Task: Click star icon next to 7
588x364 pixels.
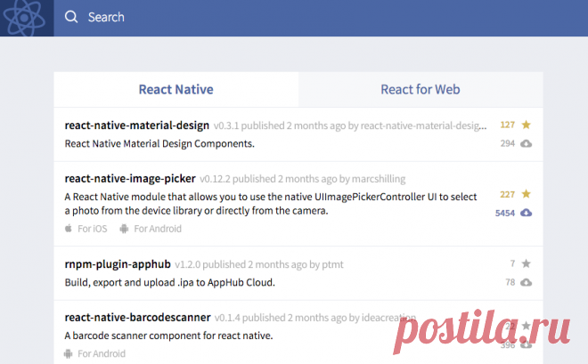Action: click(x=527, y=263)
